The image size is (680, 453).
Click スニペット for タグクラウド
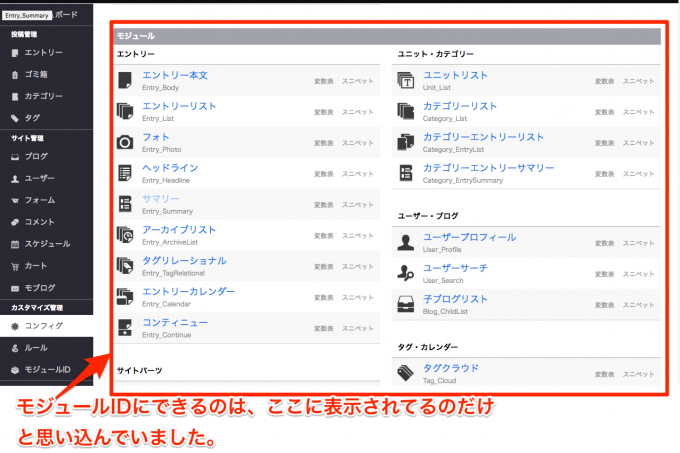(x=639, y=373)
